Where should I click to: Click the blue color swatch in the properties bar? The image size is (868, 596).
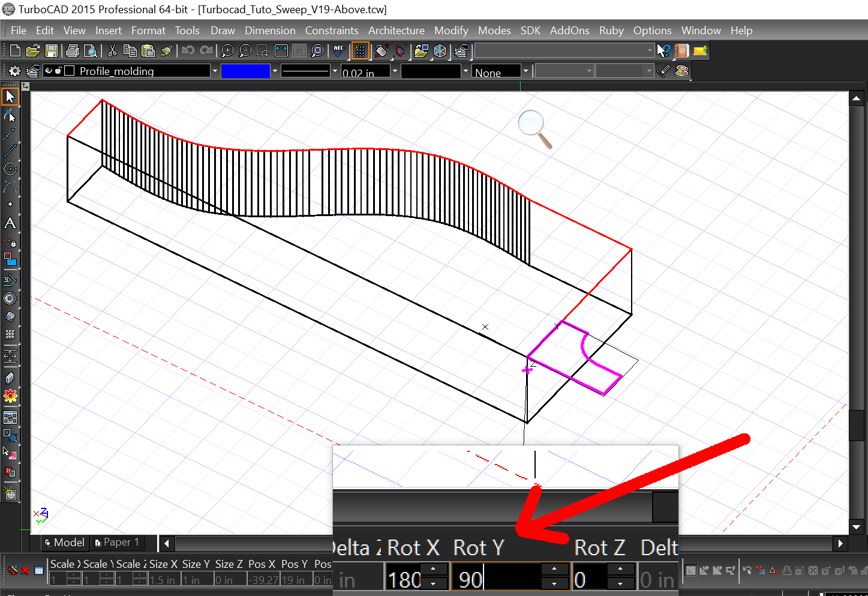[x=246, y=71]
